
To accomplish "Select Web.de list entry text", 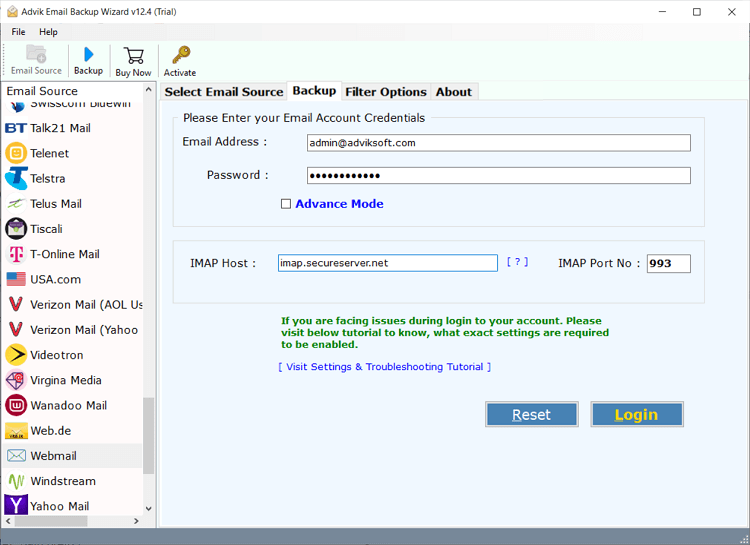I will click(51, 431).
